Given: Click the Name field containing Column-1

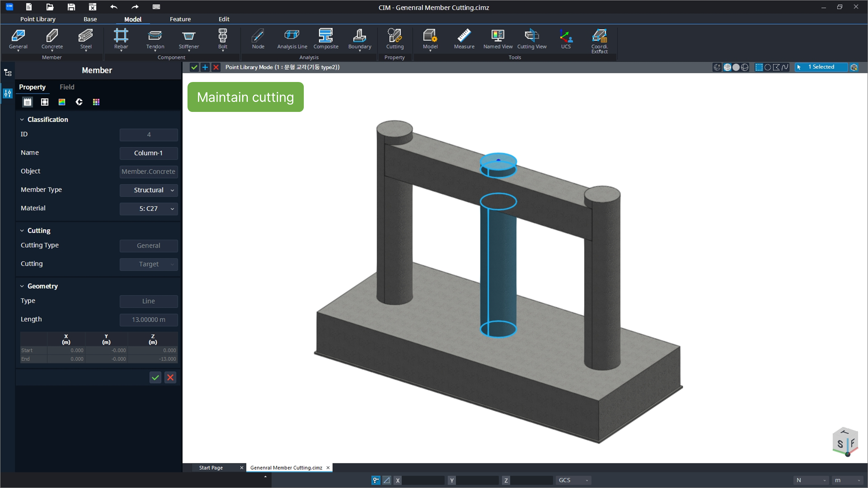Looking at the screenshot, I should (148, 153).
